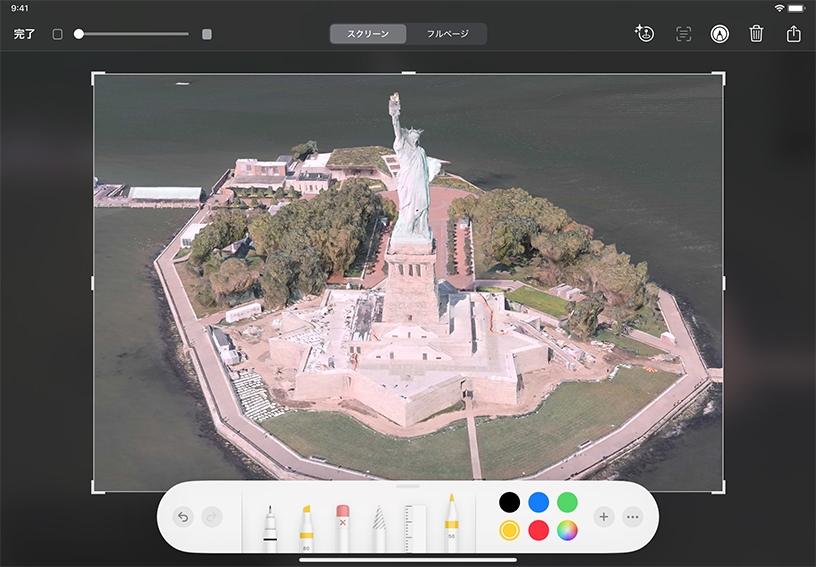
Task: Undo the last markup stroke
Action: click(183, 517)
